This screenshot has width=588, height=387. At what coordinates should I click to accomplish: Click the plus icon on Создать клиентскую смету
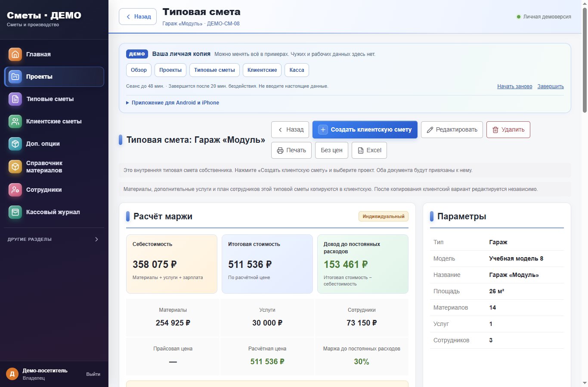point(323,129)
